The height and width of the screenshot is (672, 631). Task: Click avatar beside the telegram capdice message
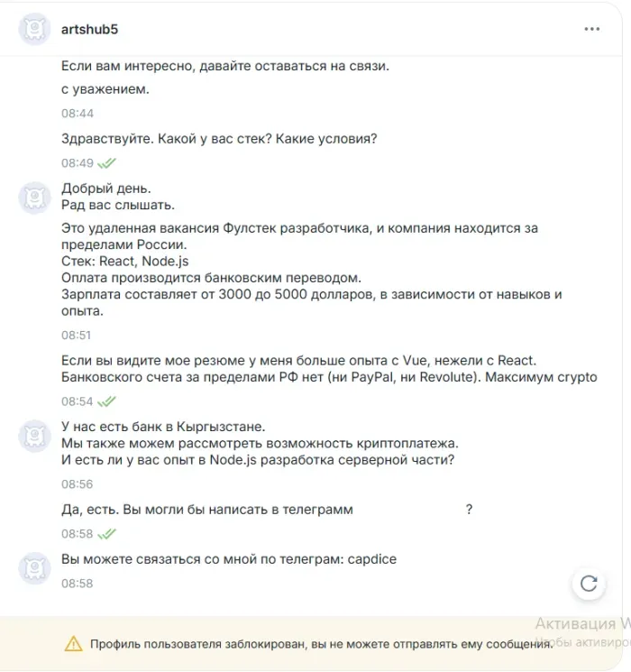(x=34, y=568)
